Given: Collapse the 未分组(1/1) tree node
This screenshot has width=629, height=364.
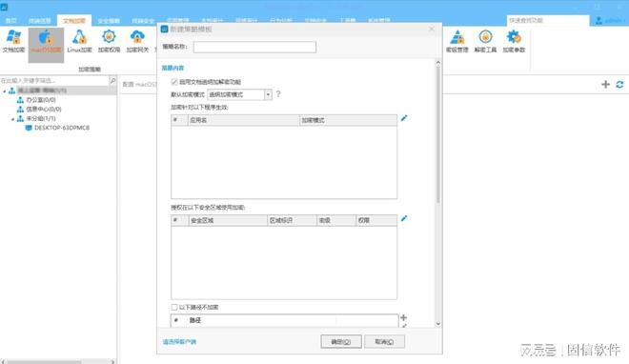Looking at the screenshot, I should 12,119.
